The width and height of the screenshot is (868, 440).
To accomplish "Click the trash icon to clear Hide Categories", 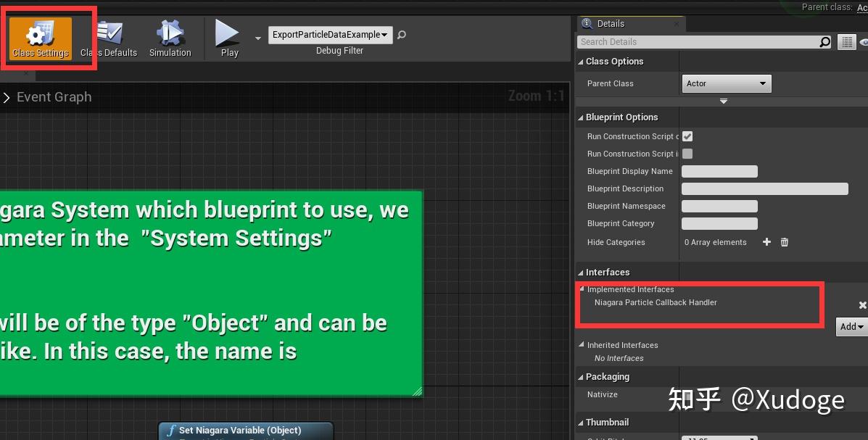I will 784,242.
